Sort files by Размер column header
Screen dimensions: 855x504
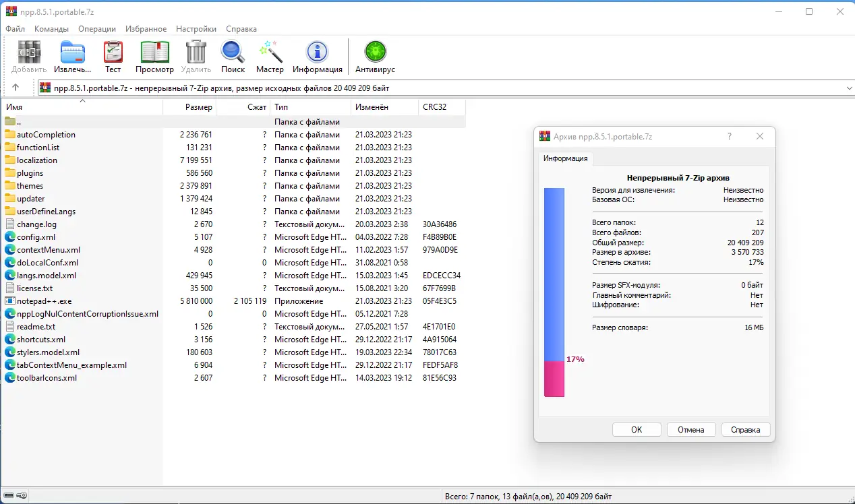point(189,107)
